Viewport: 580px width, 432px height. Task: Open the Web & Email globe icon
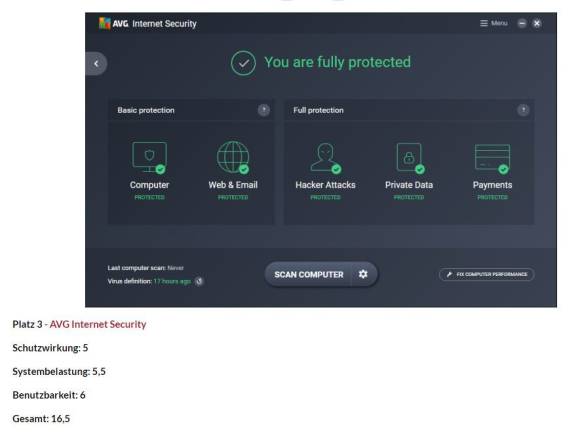click(233, 158)
